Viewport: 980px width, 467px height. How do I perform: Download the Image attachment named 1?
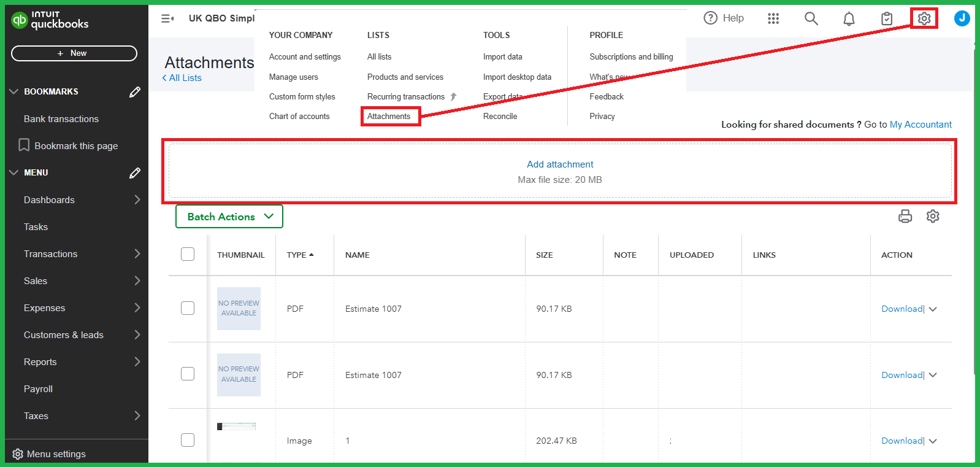point(902,441)
